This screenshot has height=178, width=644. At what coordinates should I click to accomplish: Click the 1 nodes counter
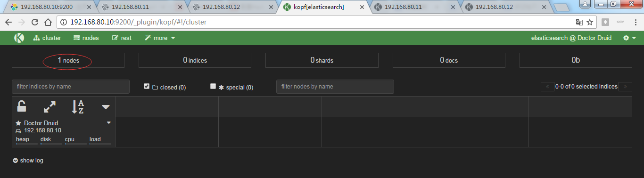pos(68,60)
